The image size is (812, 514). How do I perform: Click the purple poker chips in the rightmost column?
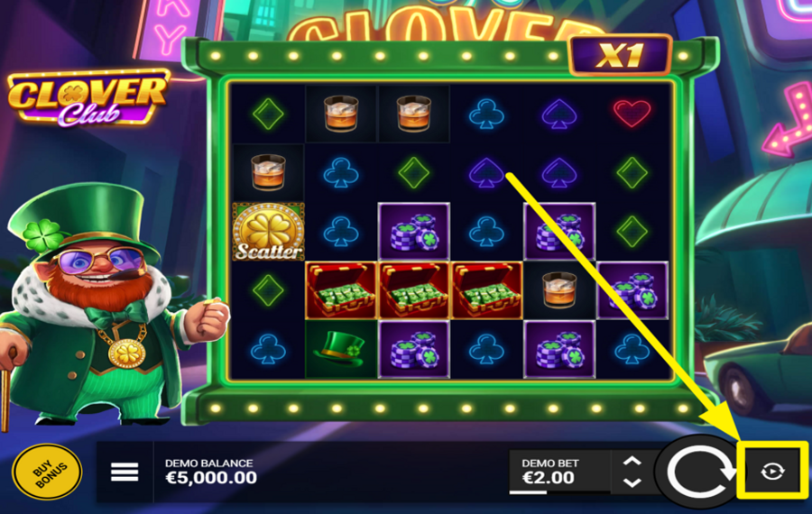632,290
